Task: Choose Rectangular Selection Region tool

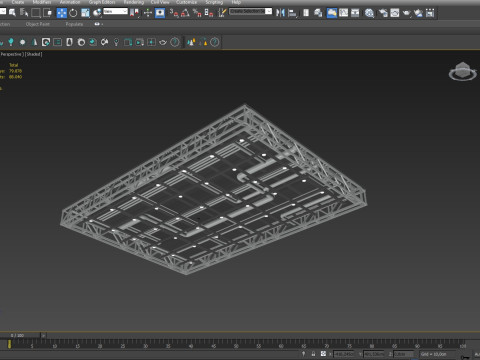Action: click(x=35, y=13)
